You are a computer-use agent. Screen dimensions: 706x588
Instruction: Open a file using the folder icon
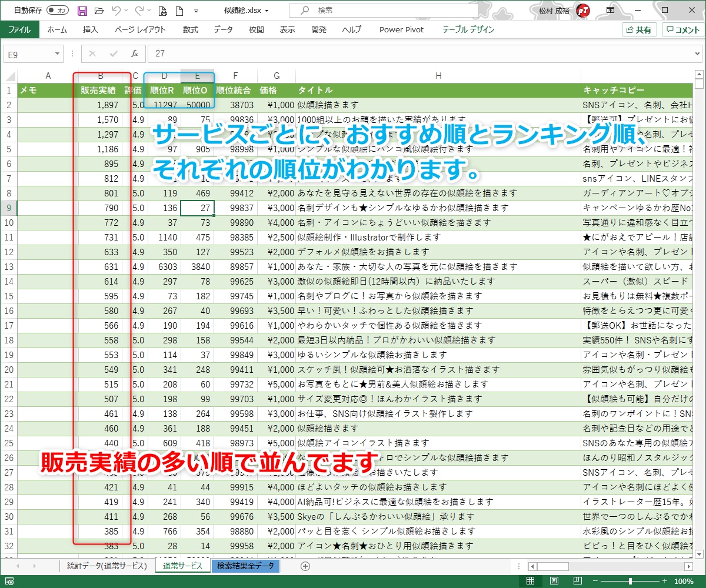coord(99,11)
